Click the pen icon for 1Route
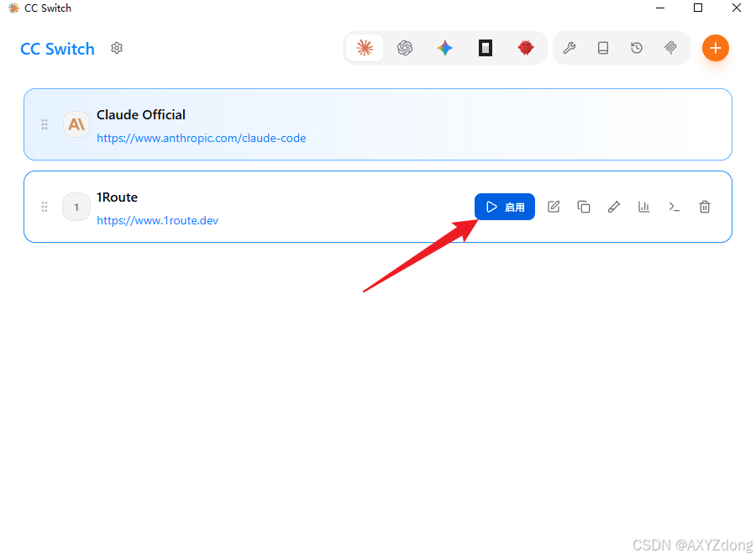Image resolution: width=756 pixels, height=558 pixels. tap(614, 207)
